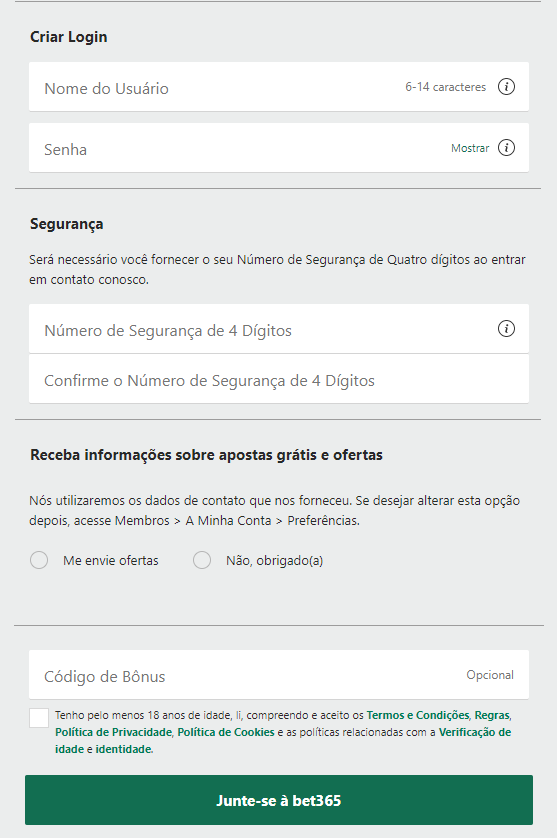Click the 'Me envie ofertas' label text
The width and height of the screenshot is (557, 838).
111,561
